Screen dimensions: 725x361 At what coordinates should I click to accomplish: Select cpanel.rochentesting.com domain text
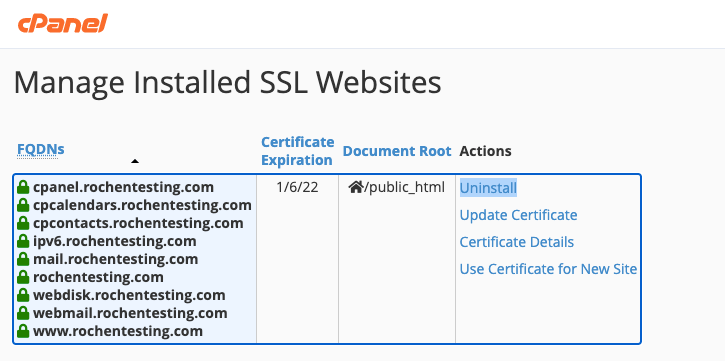click(123, 187)
